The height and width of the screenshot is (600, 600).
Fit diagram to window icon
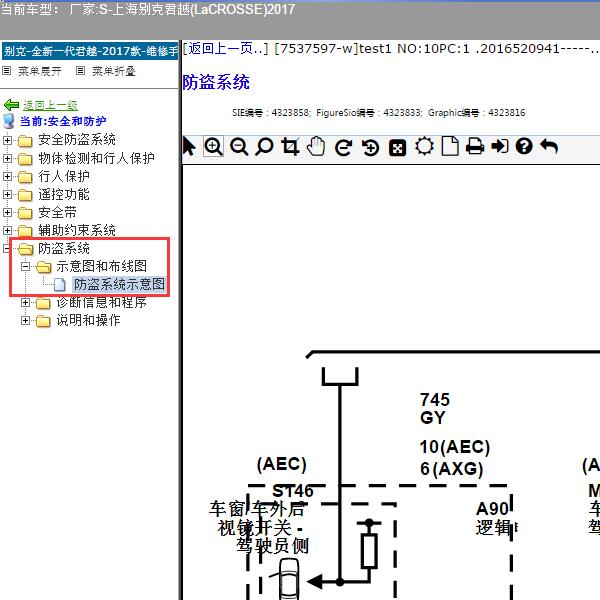click(397, 148)
